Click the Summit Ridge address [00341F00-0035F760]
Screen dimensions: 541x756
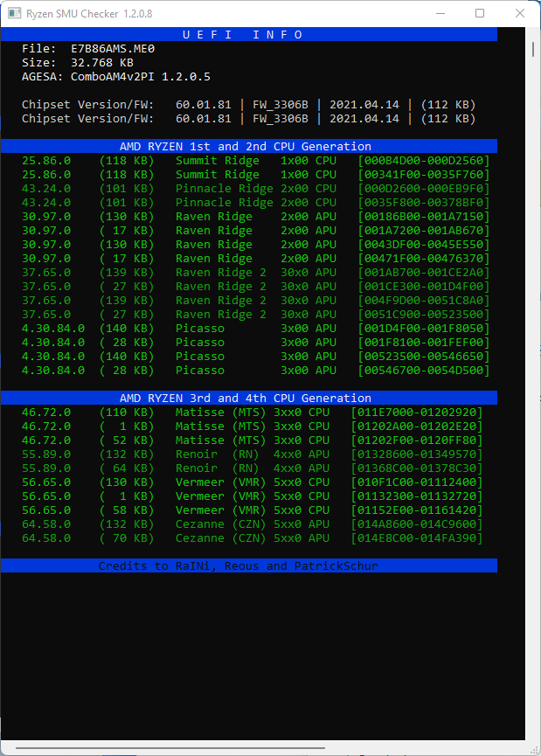(424, 175)
